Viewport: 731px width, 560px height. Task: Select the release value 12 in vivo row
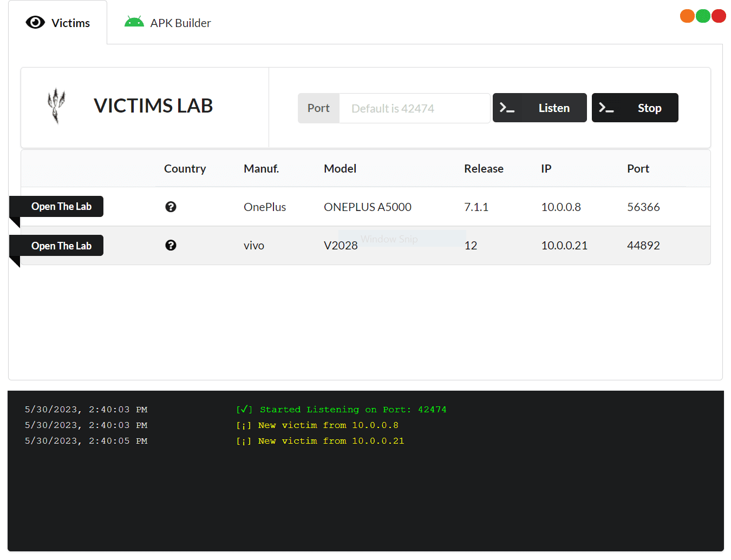coord(471,245)
